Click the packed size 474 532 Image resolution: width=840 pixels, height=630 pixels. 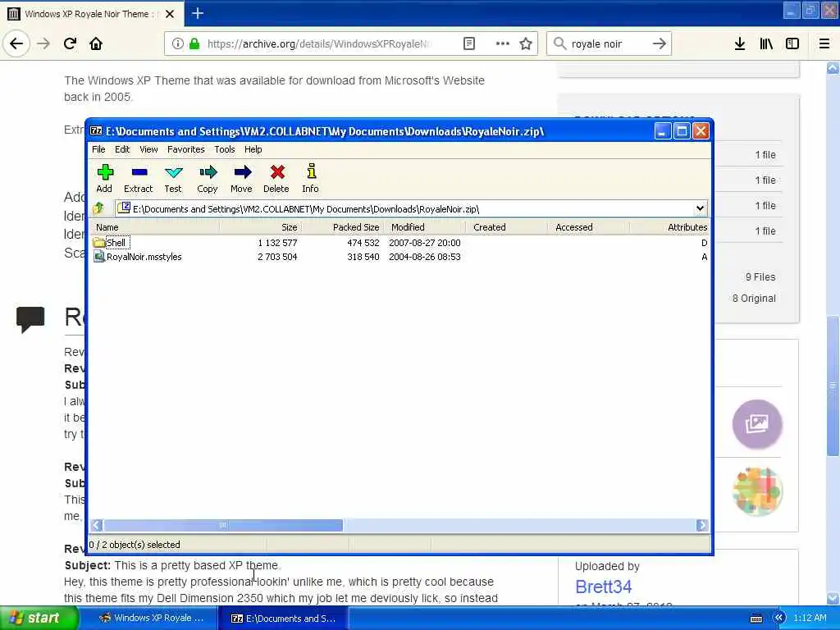click(x=363, y=243)
